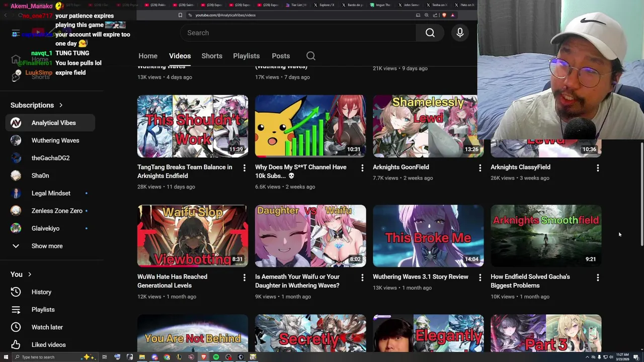Viewport: 644px width, 362px height.
Task: Open options menu for Arknights ClassyField video
Action: (x=598, y=168)
